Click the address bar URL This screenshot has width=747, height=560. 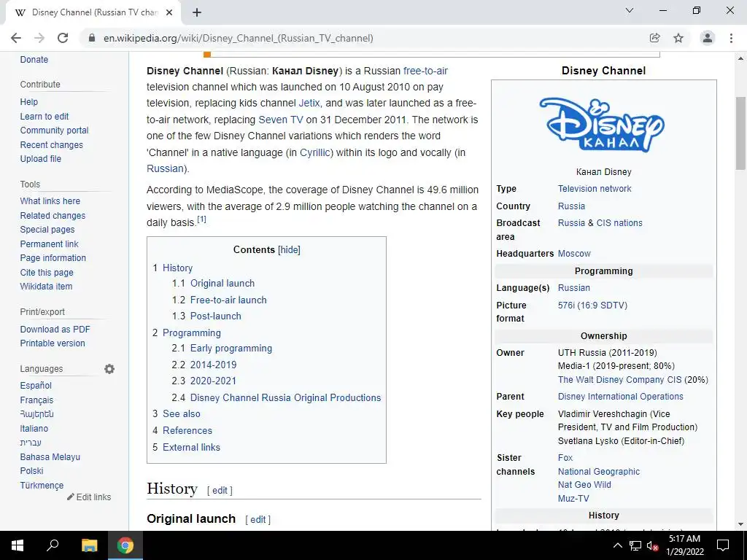239,38
